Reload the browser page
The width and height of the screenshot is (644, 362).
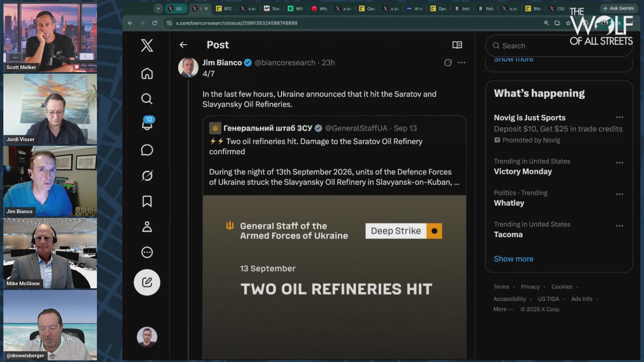click(x=155, y=23)
